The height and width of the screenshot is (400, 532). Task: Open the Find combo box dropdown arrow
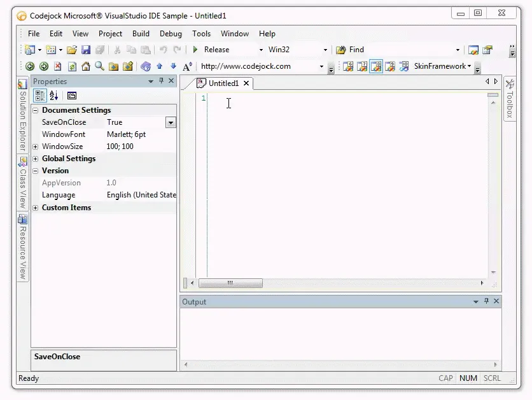pyautogui.click(x=458, y=50)
